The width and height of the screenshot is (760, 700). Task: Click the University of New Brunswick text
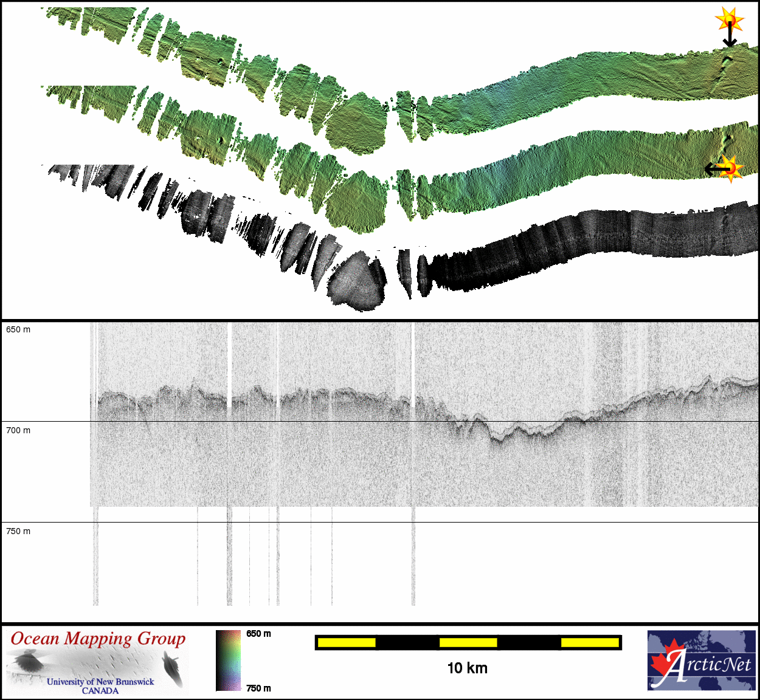click(100, 682)
